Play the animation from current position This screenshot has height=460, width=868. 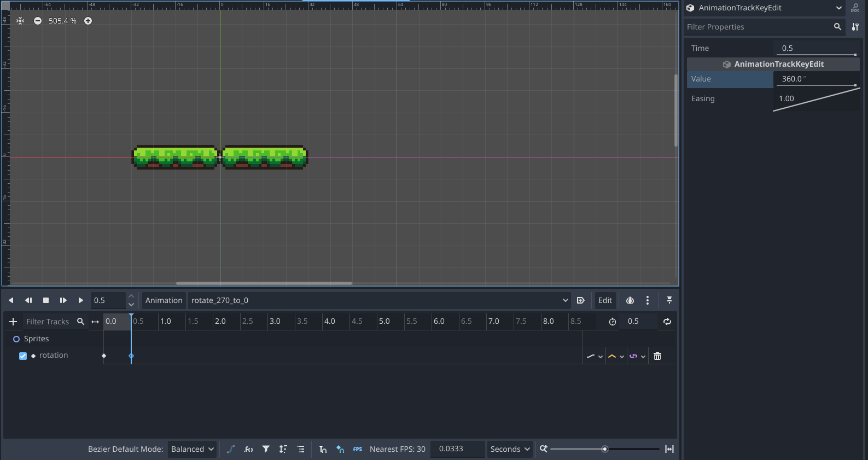click(80, 300)
